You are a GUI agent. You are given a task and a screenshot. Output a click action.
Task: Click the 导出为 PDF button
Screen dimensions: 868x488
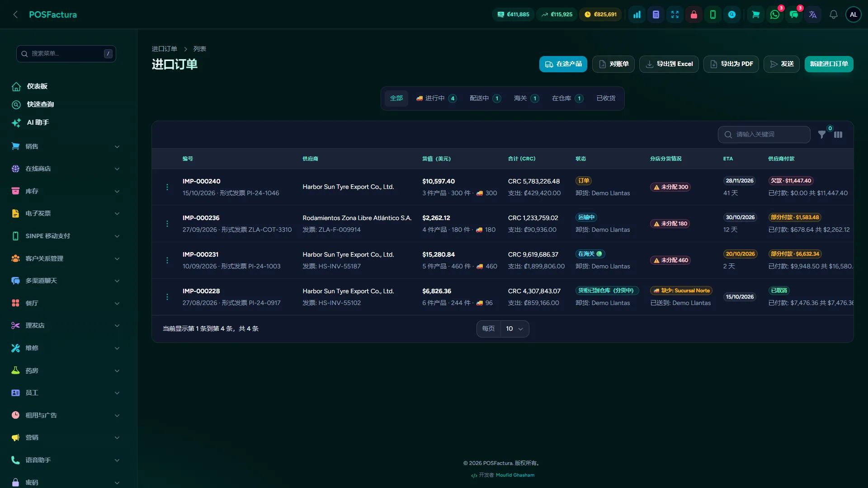tap(731, 64)
